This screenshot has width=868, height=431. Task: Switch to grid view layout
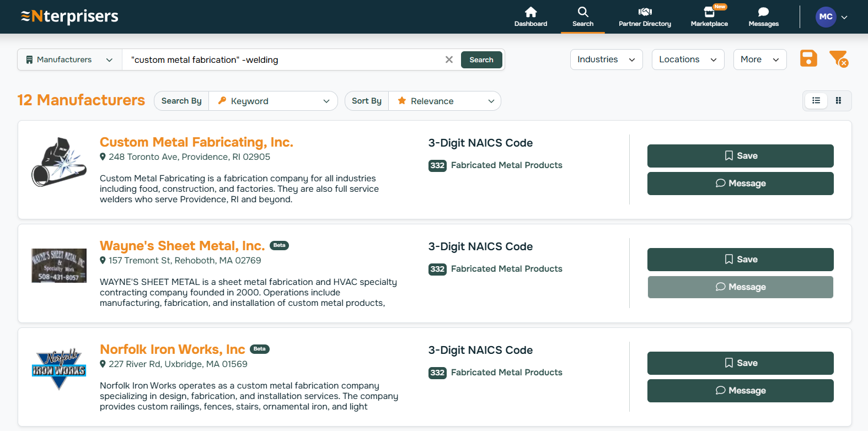coord(838,101)
